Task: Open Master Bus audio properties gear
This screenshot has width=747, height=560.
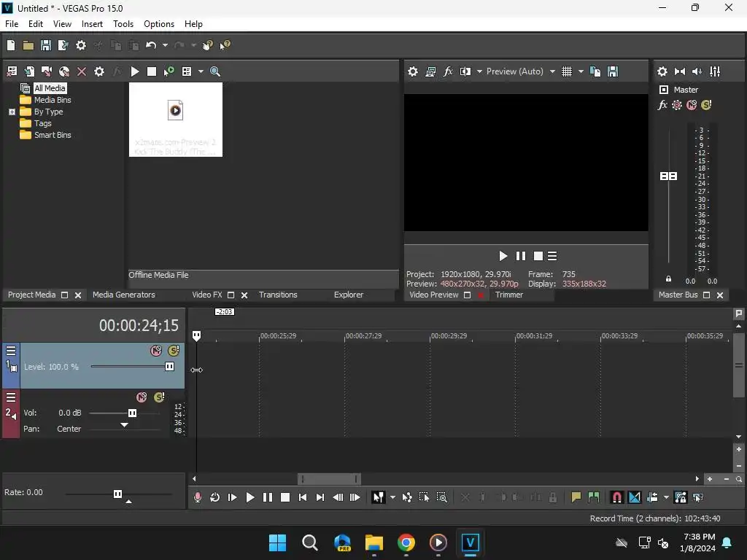Action: pos(662,71)
